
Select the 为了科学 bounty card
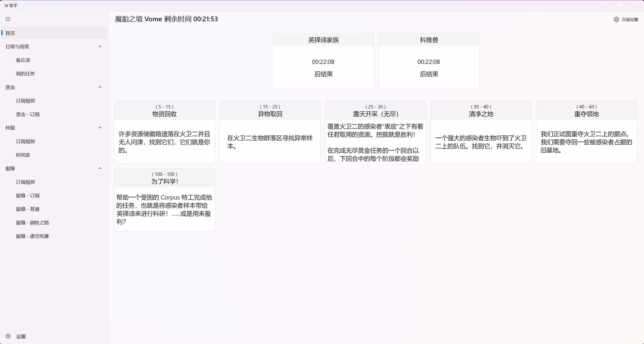(164, 199)
